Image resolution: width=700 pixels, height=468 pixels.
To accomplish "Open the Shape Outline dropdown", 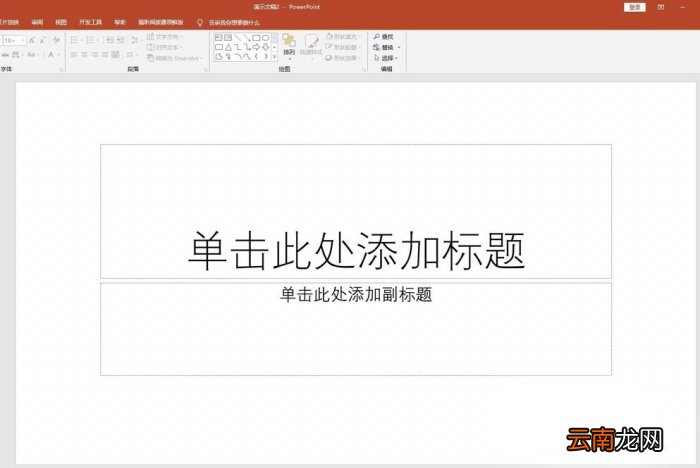I will point(342,47).
